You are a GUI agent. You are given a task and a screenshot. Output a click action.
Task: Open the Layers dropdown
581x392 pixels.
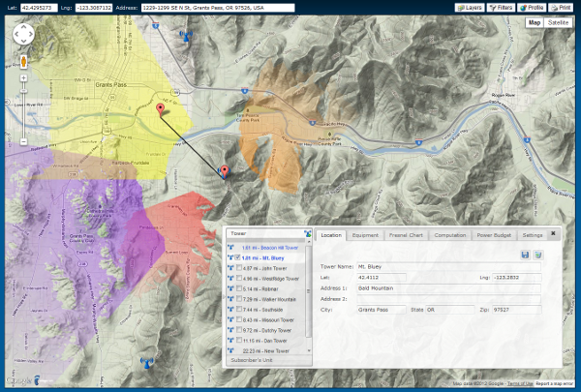470,8
